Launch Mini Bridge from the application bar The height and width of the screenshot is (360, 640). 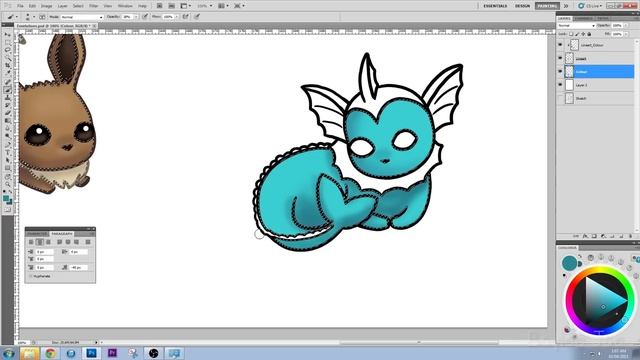171,6
